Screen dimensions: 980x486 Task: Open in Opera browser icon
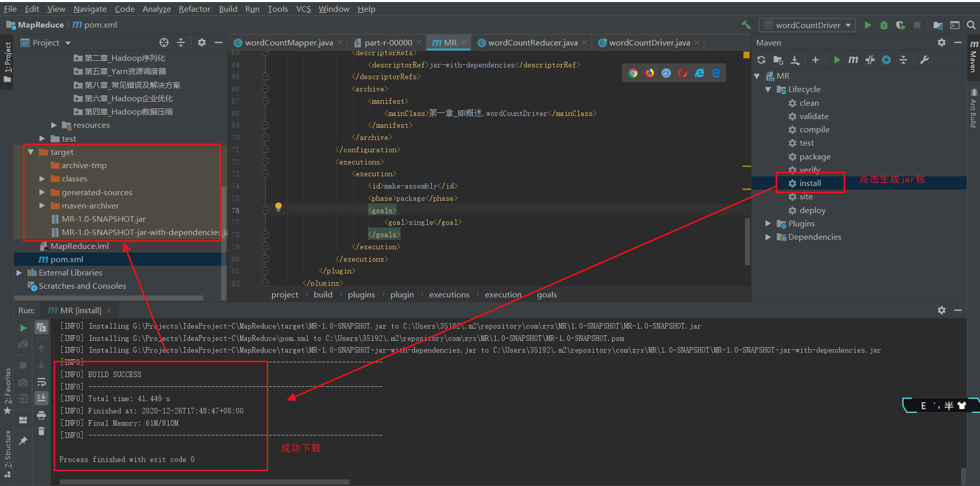683,73
